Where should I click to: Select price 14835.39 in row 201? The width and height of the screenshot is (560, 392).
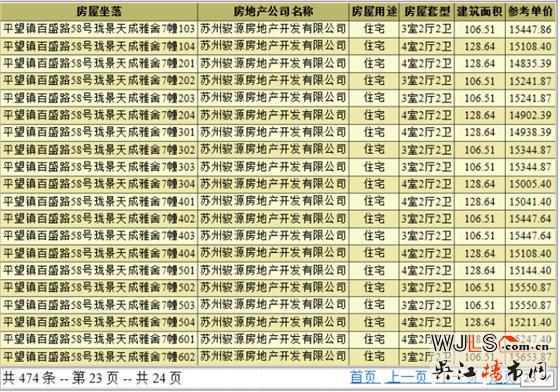[x=530, y=64]
